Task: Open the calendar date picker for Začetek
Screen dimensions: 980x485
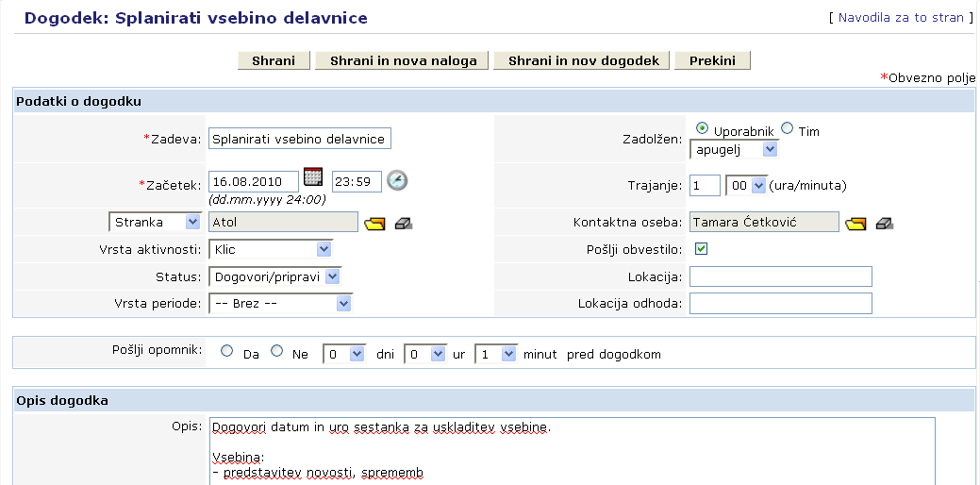Action: [314, 178]
